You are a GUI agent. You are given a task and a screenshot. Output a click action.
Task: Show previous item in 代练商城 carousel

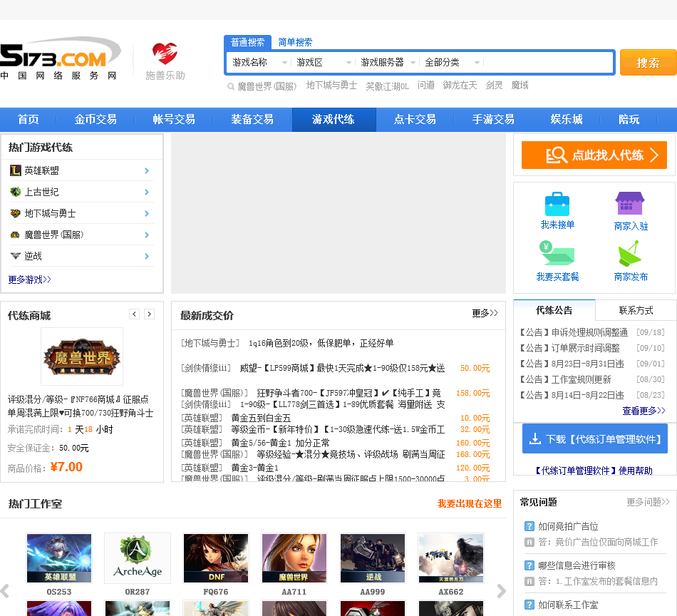click(x=134, y=314)
